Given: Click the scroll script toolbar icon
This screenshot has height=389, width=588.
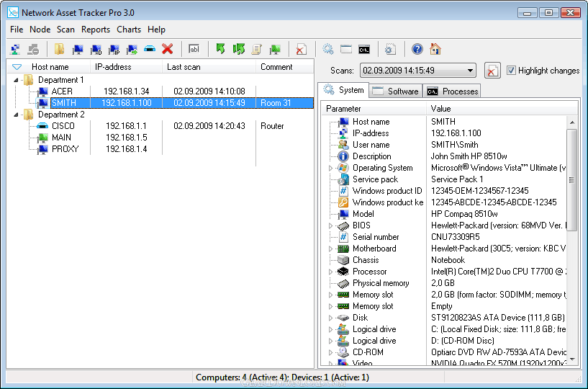Looking at the screenshot, I should tap(256, 49).
